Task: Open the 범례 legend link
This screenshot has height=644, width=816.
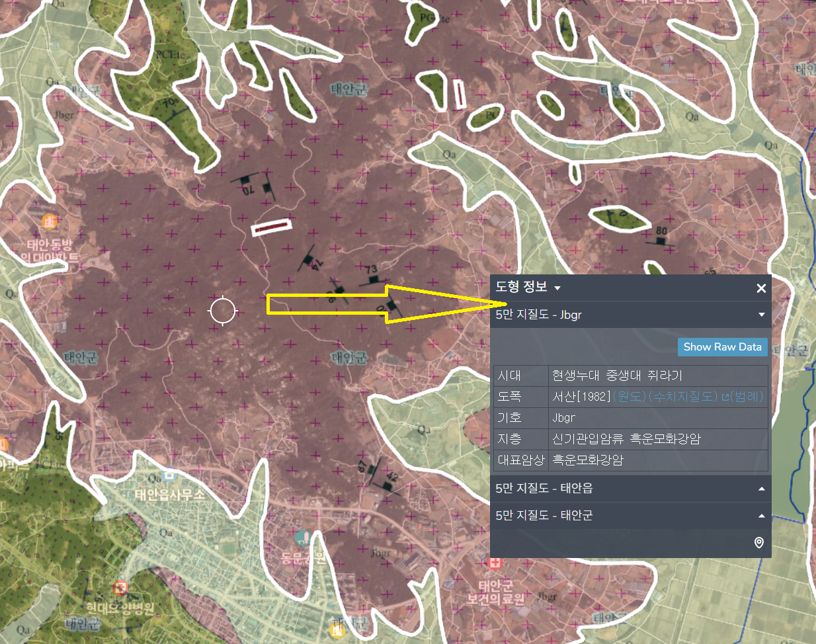Action: (747, 397)
